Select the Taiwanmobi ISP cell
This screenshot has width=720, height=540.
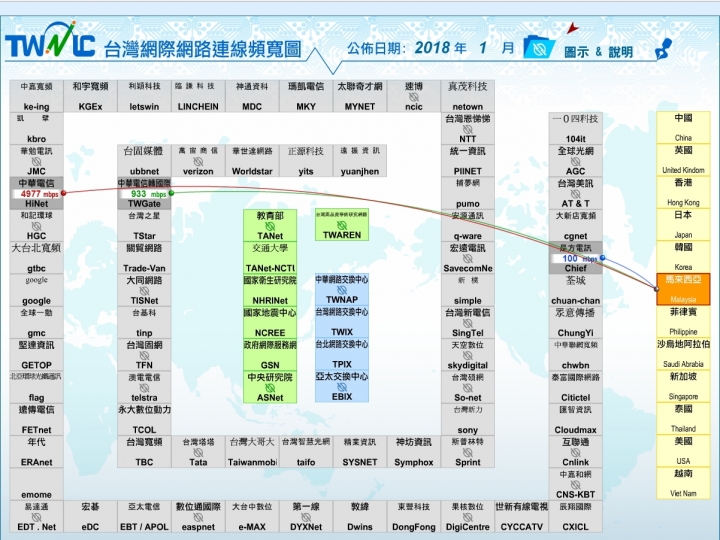(252, 452)
